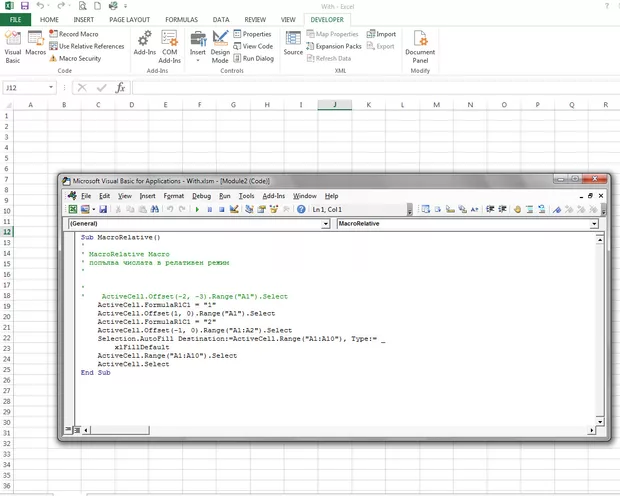Click the Break pause icon
620x496 pixels.
click(210, 209)
